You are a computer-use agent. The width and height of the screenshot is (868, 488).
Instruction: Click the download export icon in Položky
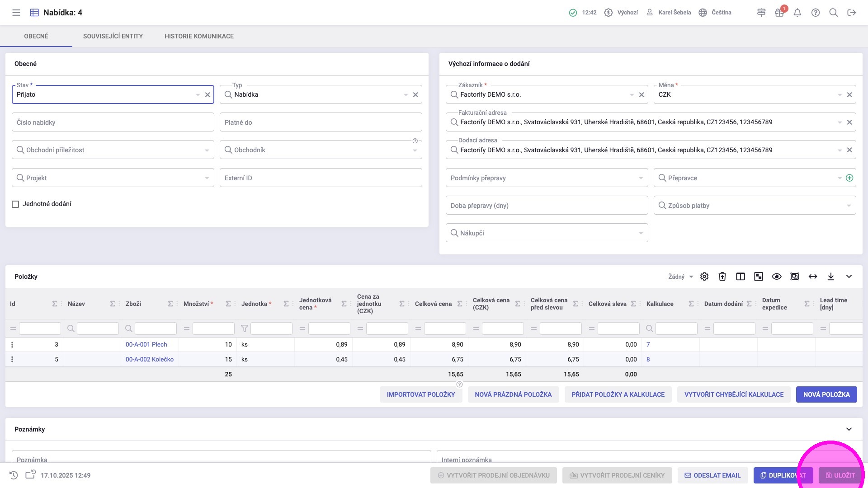coord(831,277)
